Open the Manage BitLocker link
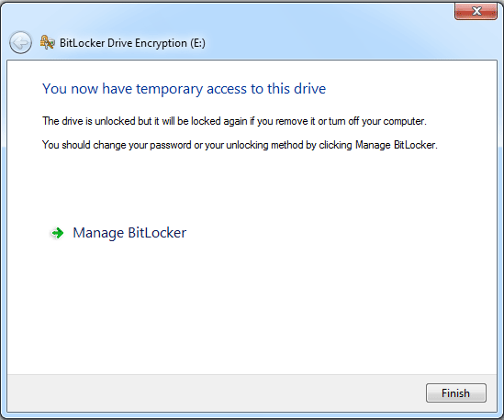This screenshot has height=420, width=504. (129, 233)
